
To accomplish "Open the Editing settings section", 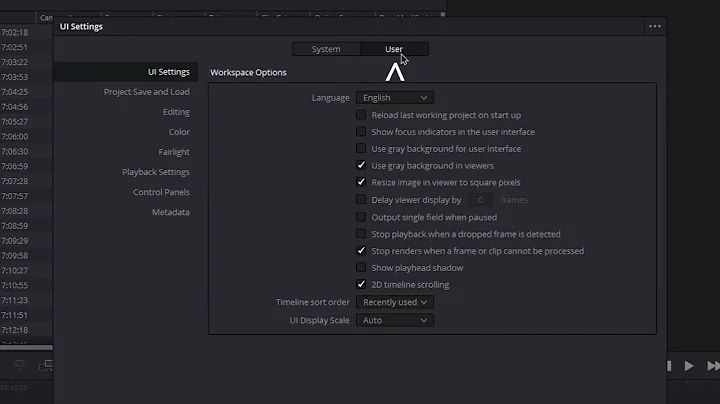I will click(x=176, y=112).
